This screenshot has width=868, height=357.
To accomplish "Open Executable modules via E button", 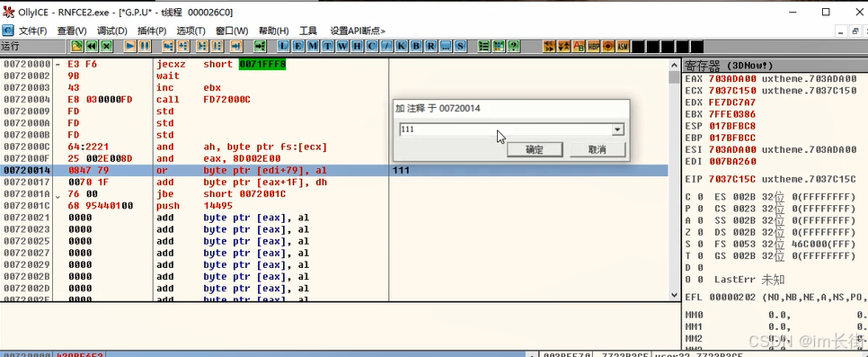I will [297, 46].
